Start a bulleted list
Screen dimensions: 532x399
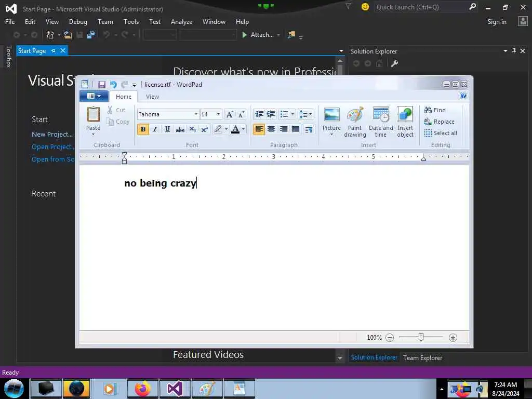(284, 114)
